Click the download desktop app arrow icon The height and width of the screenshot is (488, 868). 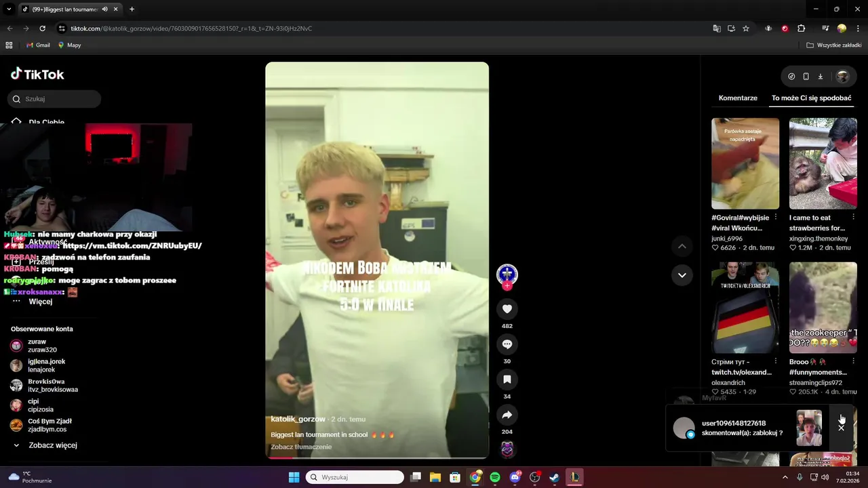point(820,77)
